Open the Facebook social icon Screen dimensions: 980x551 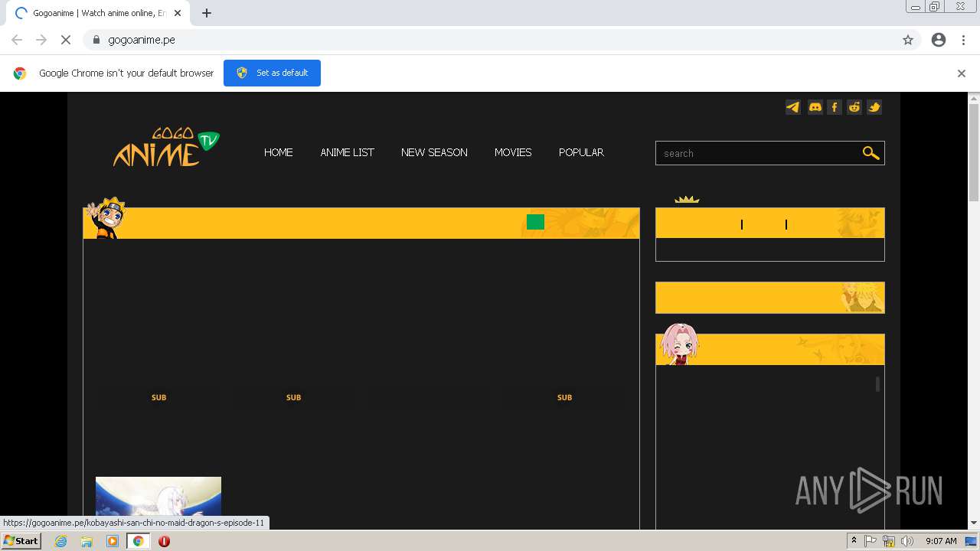(x=835, y=107)
